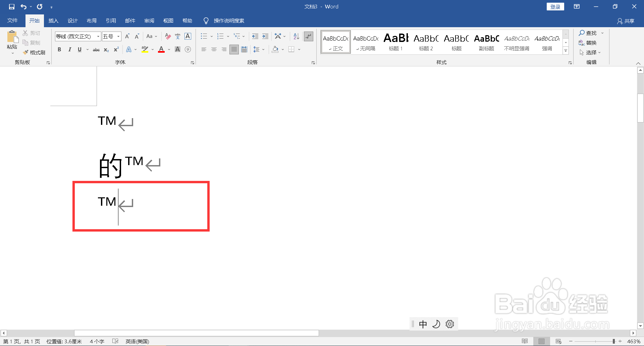Apply character shading icon
Screen dimensions: 644x346
click(x=178, y=49)
